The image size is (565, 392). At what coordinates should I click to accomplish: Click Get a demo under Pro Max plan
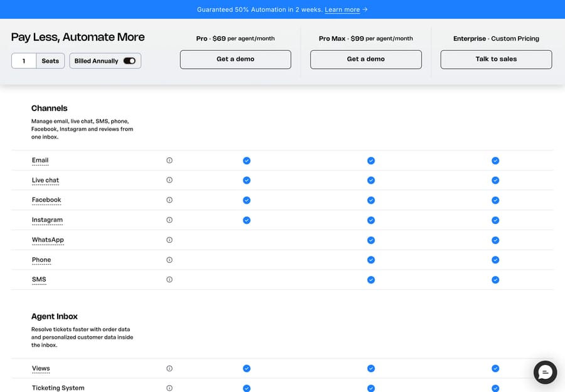tap(366, 60)
